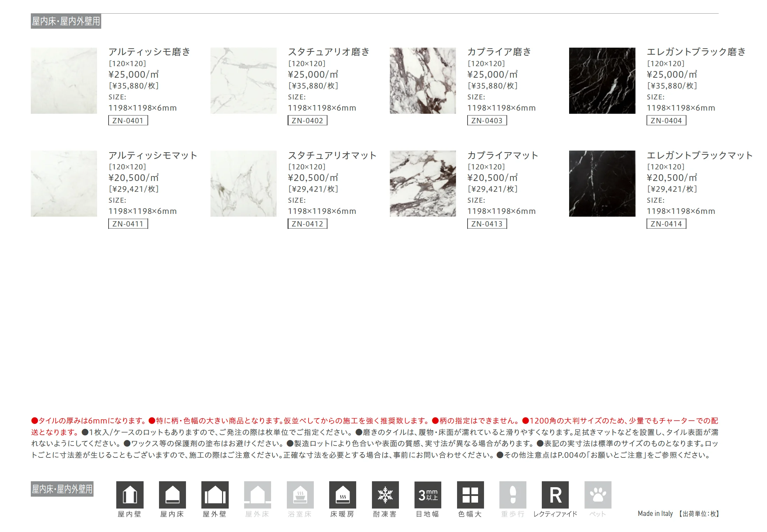
Task: Select product code ZN-0402
Action: [308, 120]
